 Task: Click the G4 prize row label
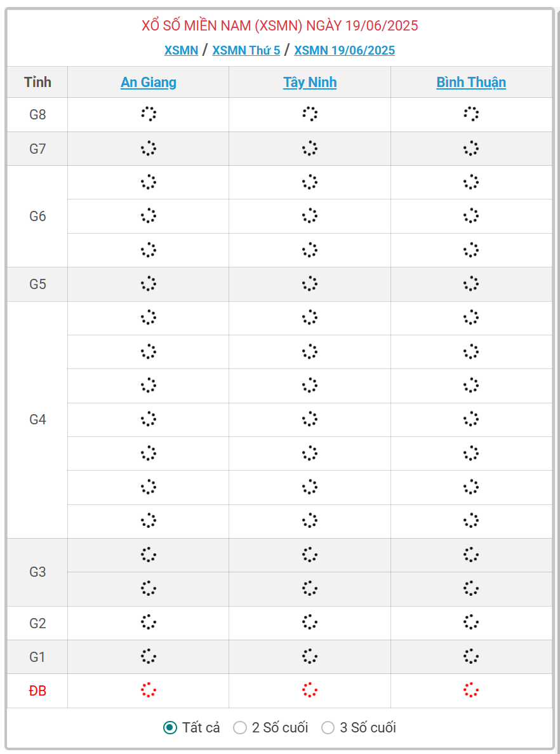(x=37, y=419)
